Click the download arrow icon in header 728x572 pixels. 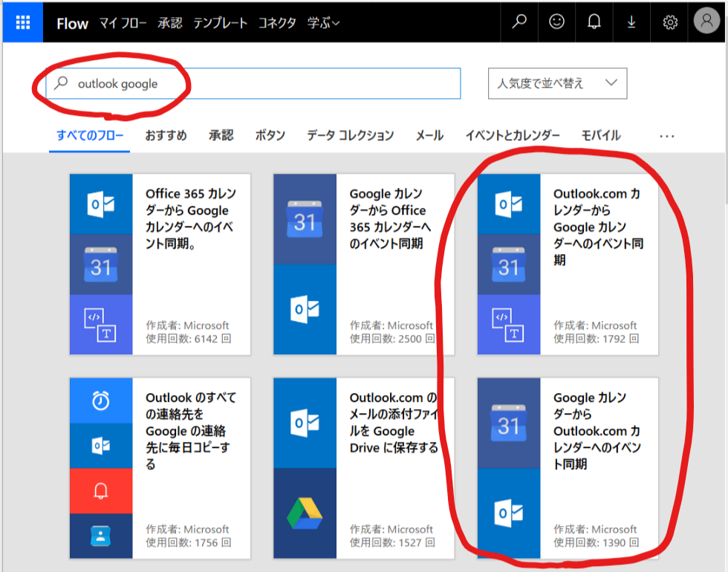coord(631,22)
